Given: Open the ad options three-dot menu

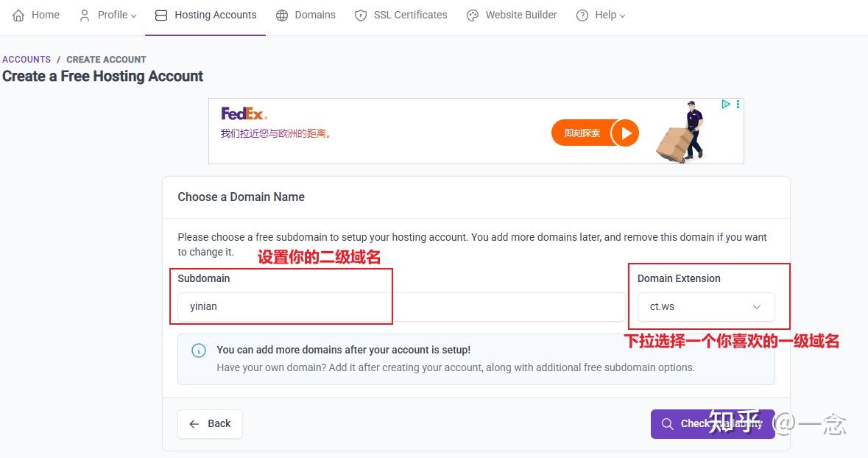Looking at the screenshot, I should tap(738, 105).
